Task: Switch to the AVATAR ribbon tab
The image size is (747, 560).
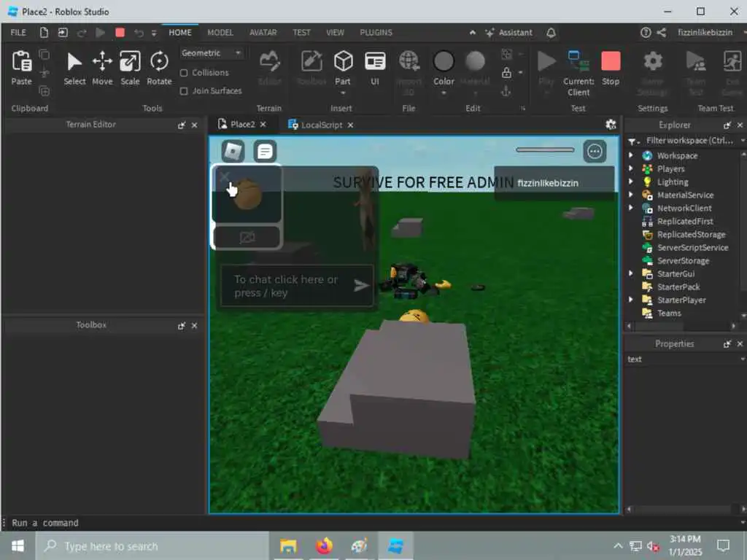Action: 263,32
